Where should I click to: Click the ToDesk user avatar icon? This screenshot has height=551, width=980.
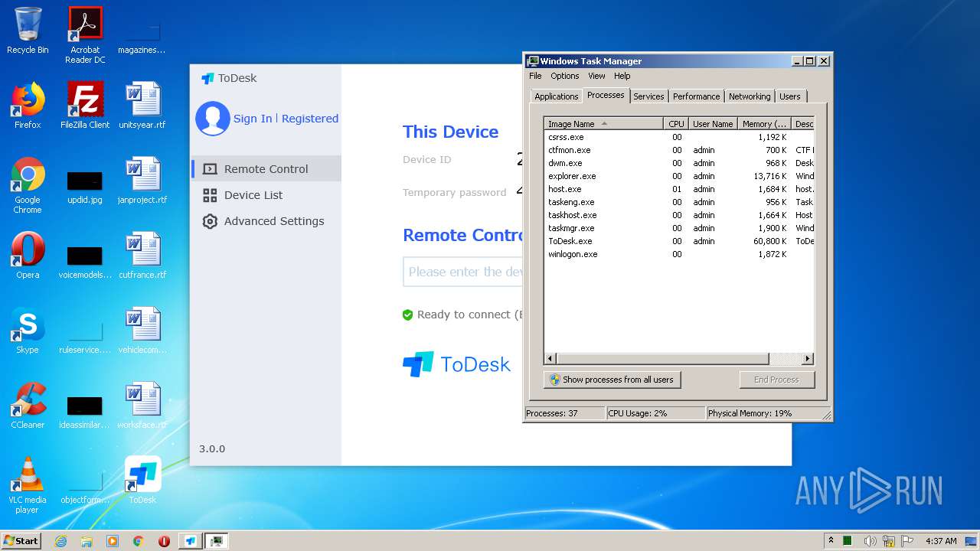[213, 119]
